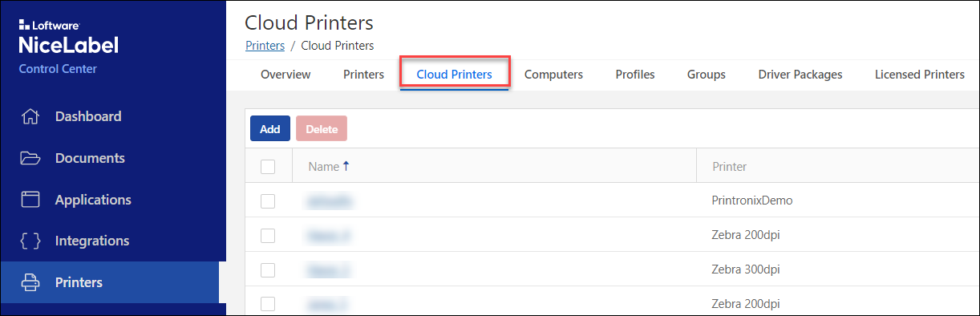
Task: Open the Computers tab
Action: pyautogui.click(x=553, y=75)
